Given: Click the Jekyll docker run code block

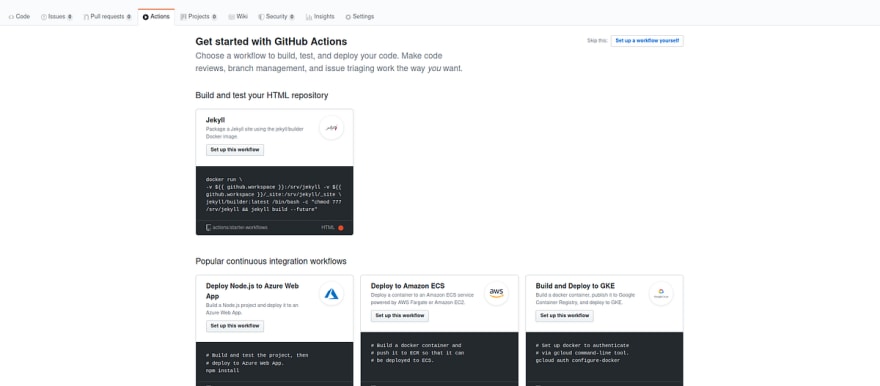Looking at the screenshot, I should 274,194.
